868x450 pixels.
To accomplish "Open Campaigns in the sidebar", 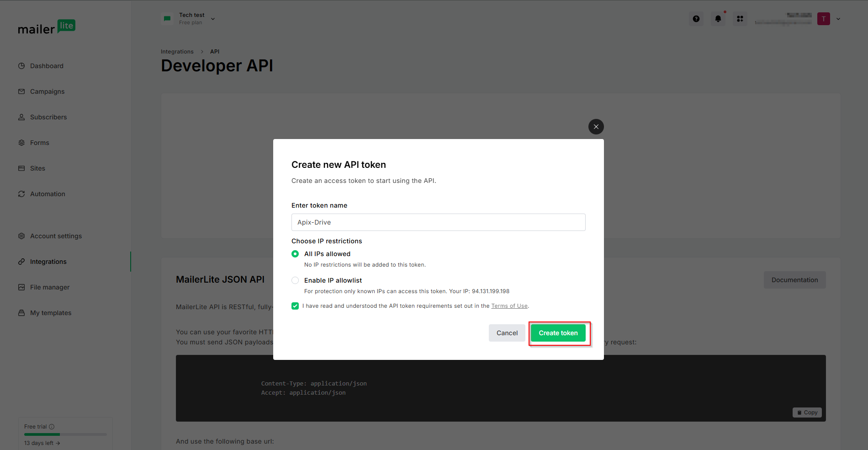I will 47,91.
